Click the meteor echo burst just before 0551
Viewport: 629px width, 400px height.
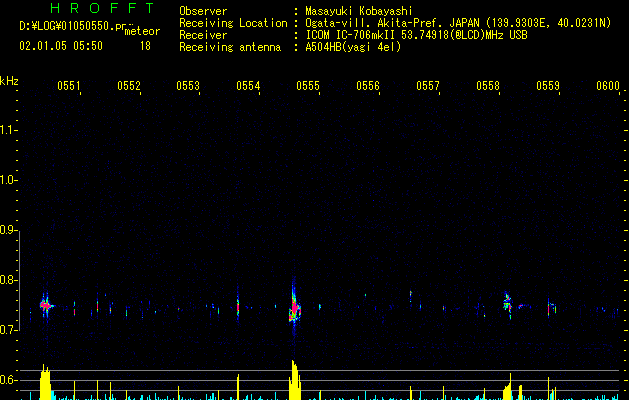46,306
